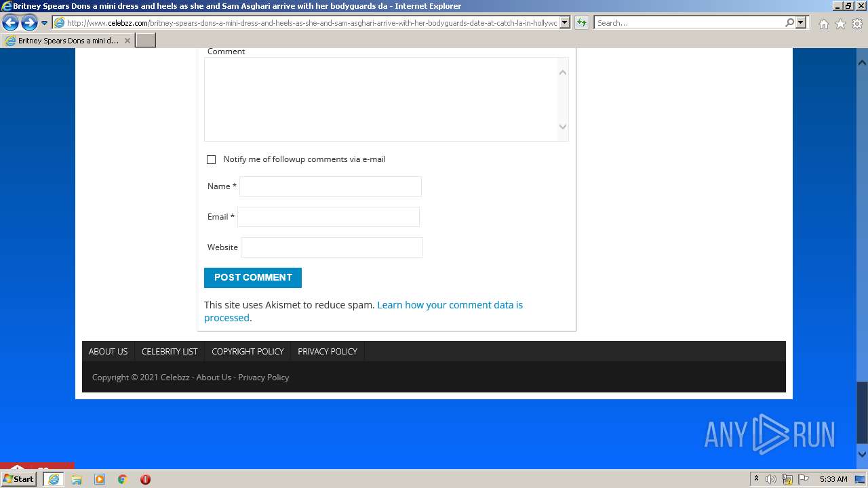The height and width of the screenshot is (488, 868).
Task: Open Windows Media Player taskbar icon
Action: pyautogui.click(x=100, y=479)
